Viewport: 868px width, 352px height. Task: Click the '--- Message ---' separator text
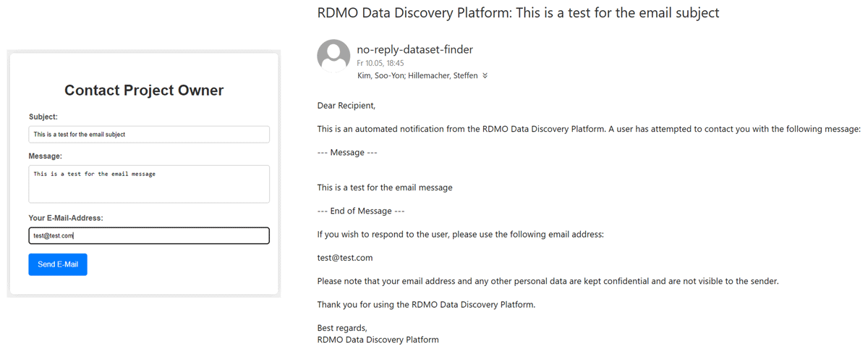click(x=347, y=153)
